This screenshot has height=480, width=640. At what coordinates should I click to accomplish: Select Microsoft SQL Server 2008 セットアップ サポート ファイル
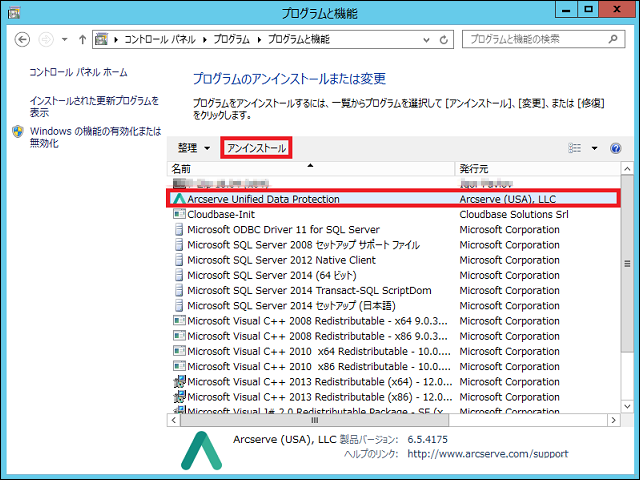coord(303,244)
